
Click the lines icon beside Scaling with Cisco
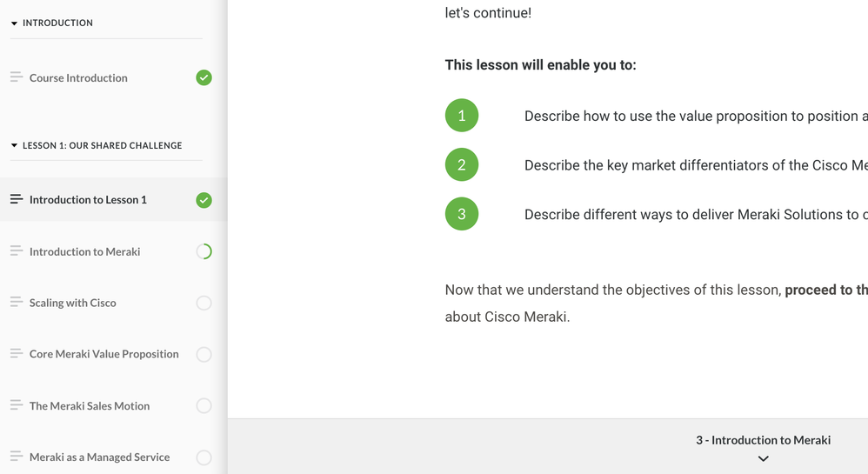(17, 303)
